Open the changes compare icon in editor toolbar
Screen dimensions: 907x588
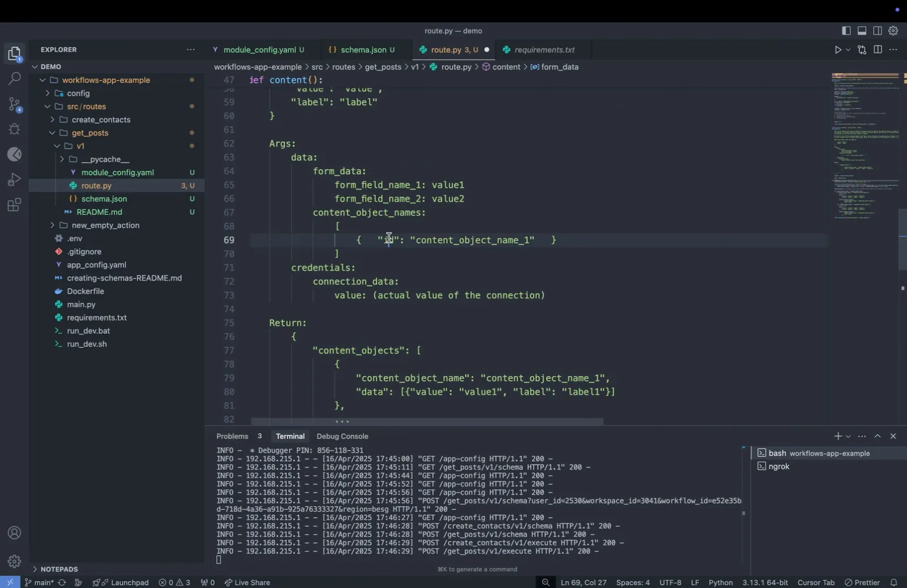tap(862, 50)
